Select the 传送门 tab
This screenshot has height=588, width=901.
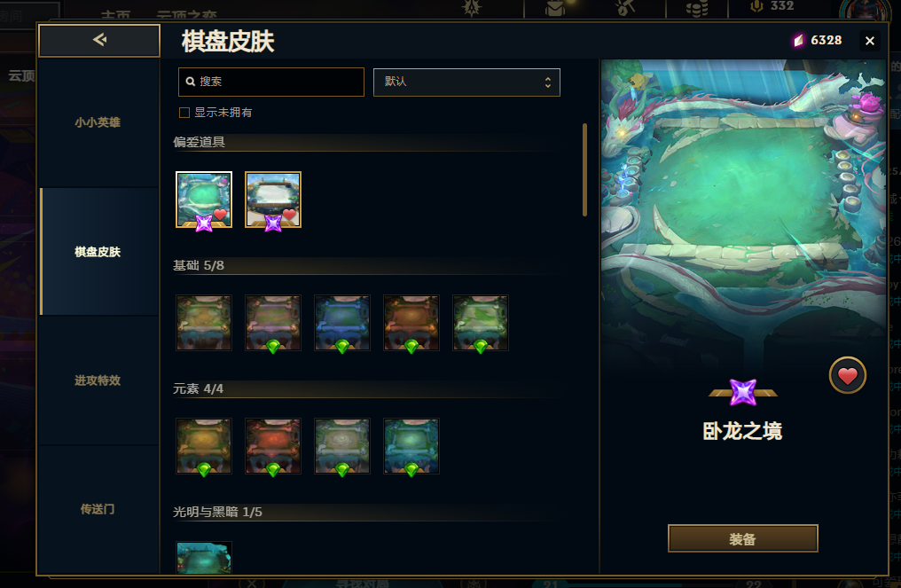[x=98, y=509]
